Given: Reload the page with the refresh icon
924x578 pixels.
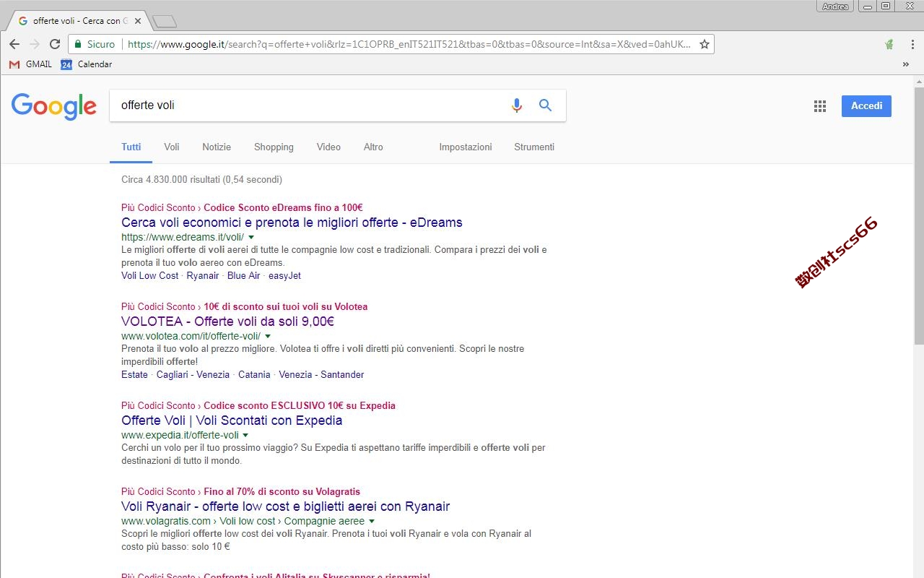Looking at the screenshot, I should pyautogui.click(x=55, y=44).
